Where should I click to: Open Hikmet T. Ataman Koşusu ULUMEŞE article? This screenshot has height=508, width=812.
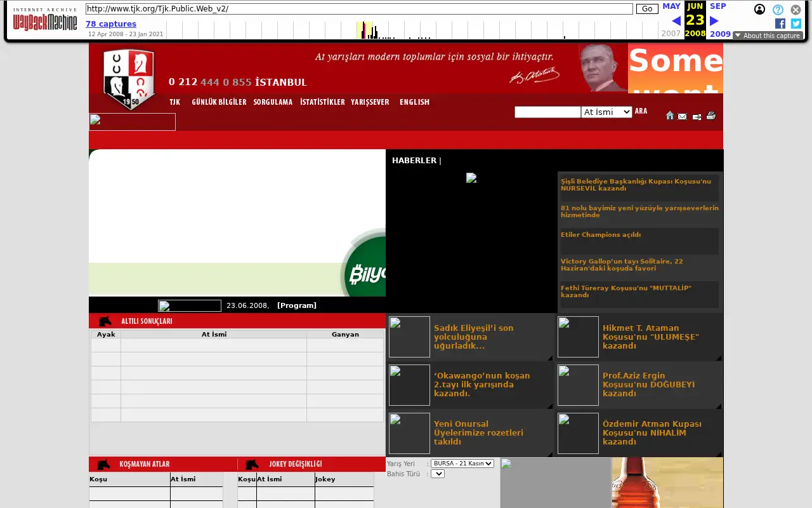coord(651,337)
